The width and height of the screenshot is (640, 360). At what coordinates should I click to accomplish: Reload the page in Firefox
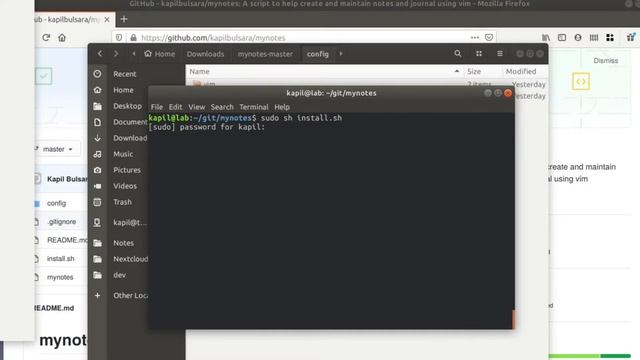pos(46,38)
